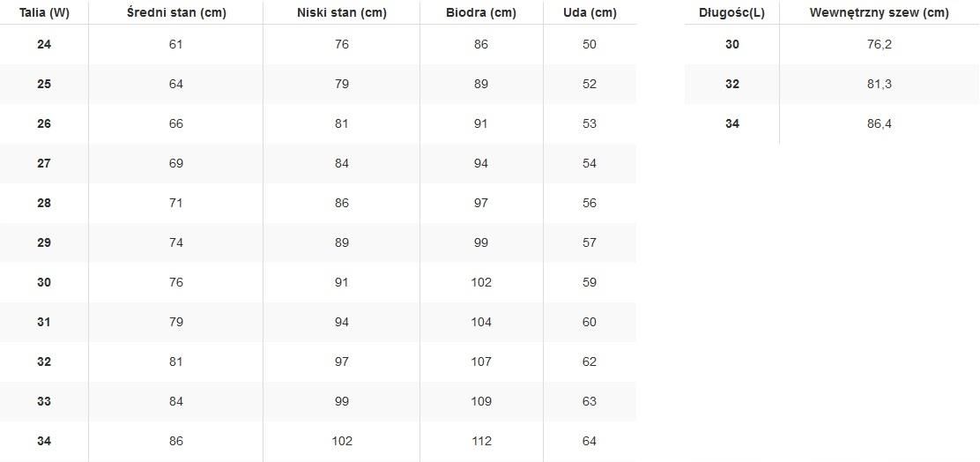Click the "Średni stan (cm)" column header
The width and height of the screenshot is (980, 462).
click(175, 13)
